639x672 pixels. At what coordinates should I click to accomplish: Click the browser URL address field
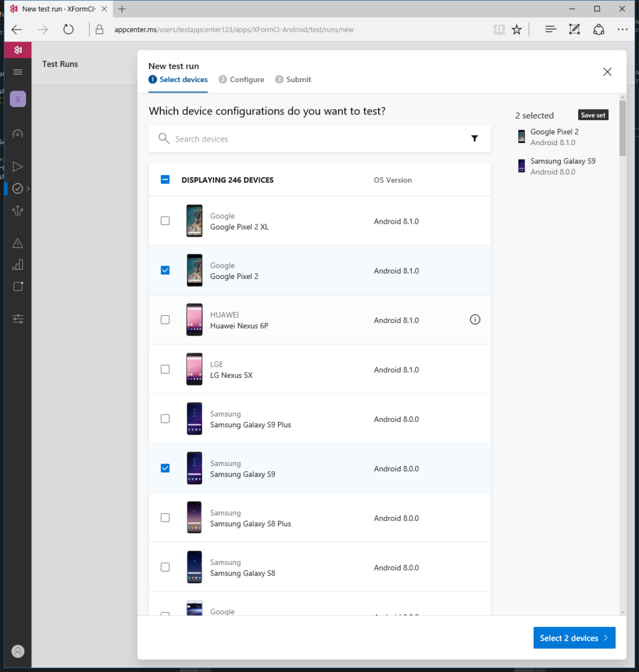(234, 30)
